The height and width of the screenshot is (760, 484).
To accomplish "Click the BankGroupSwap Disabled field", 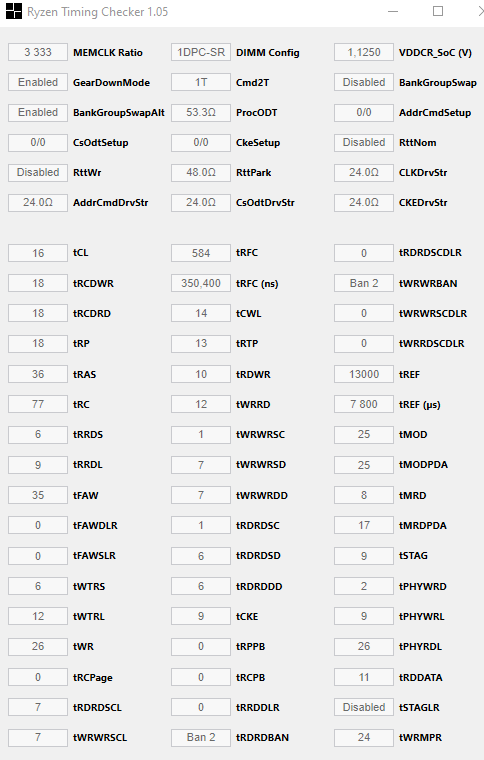I will (x=364, y=82).
